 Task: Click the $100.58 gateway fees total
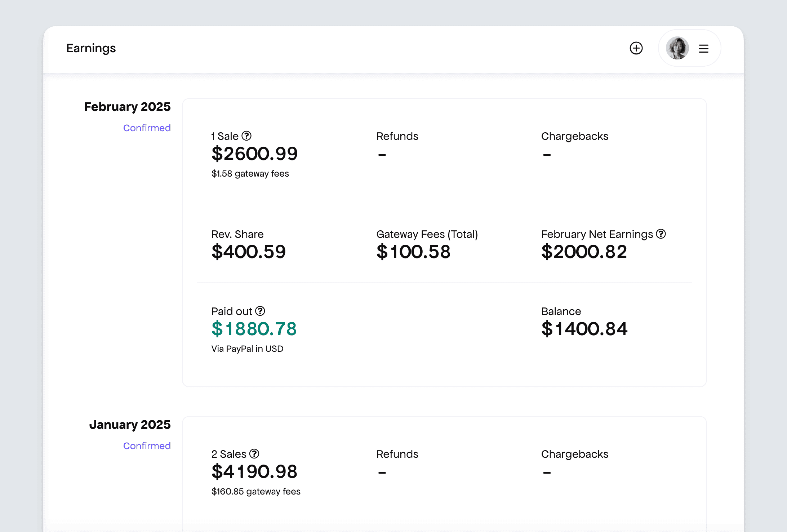[413, 252]
